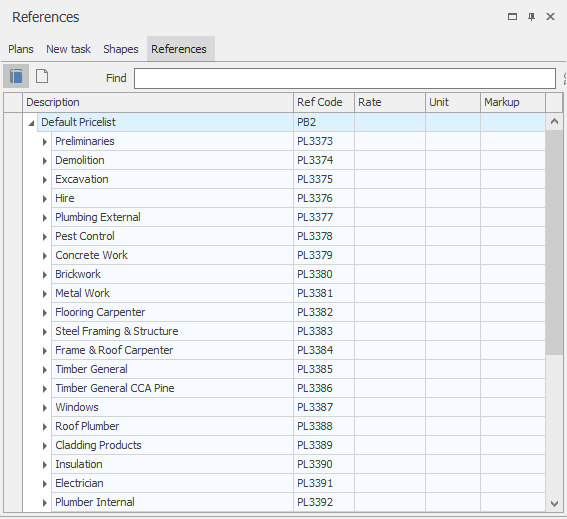Expand the Concrete Work category
567x519 pixels.
[44, 256]
